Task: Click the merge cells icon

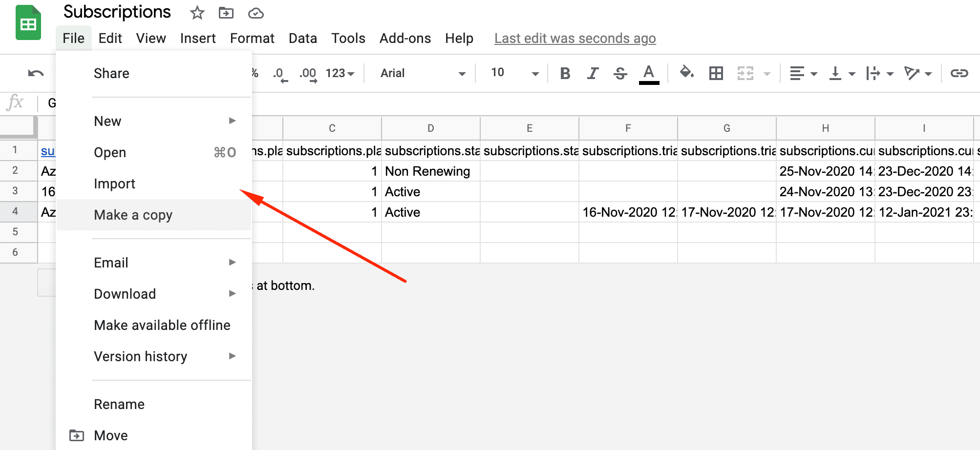Action: 746,73
